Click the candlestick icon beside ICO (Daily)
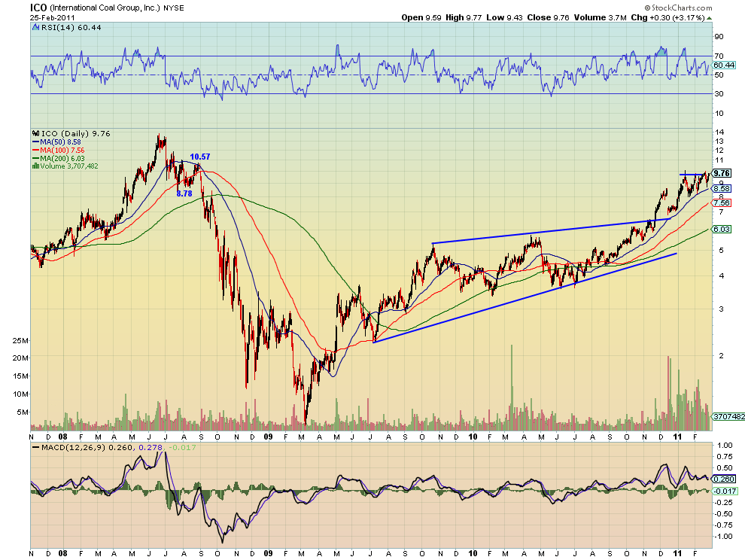Screen dimensions: 745x560 [x=35, y=133]
